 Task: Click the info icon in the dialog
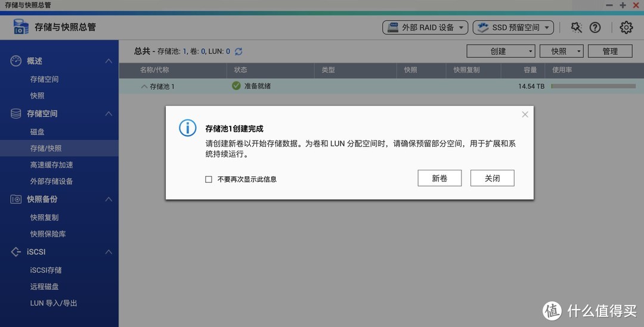click(188, 128)
